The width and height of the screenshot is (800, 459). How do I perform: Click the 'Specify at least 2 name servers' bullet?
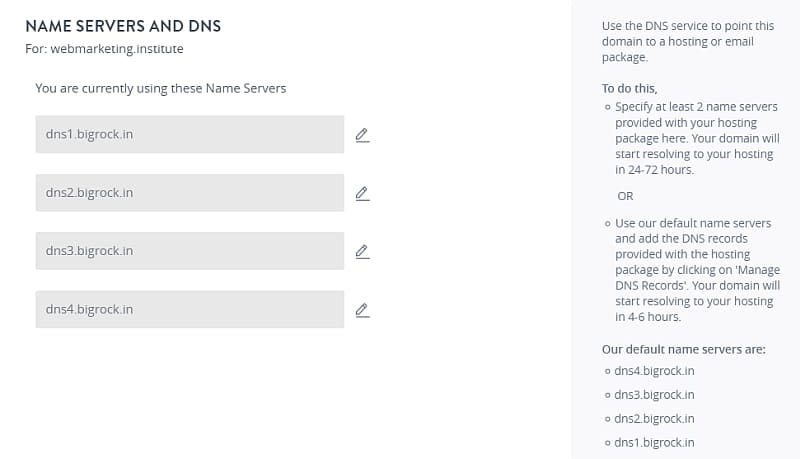pyautogui.click(x=695, y=107)
